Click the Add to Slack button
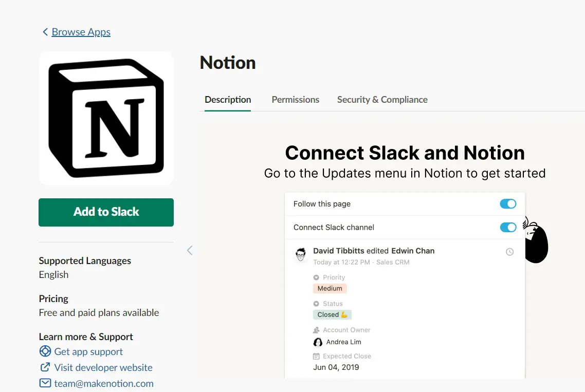Image resolution: width=585 pixels, height=392 pixels. pyautogui.click(x=106, y=212)
